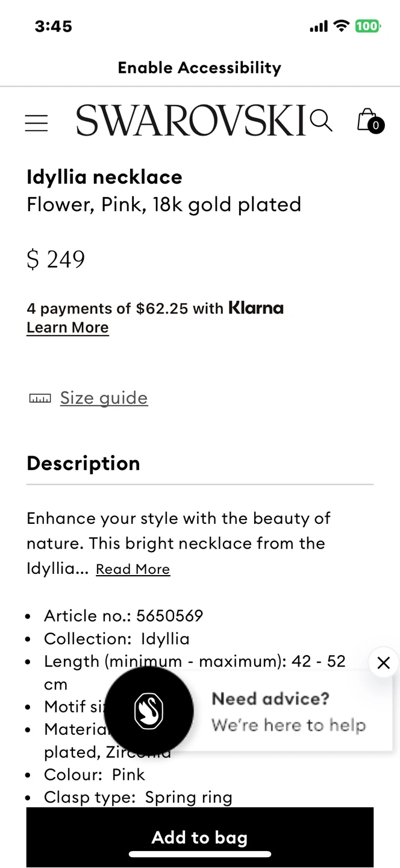400x868 pixels.
Task: Tap the Klarna logo
Action: point(255,308)
